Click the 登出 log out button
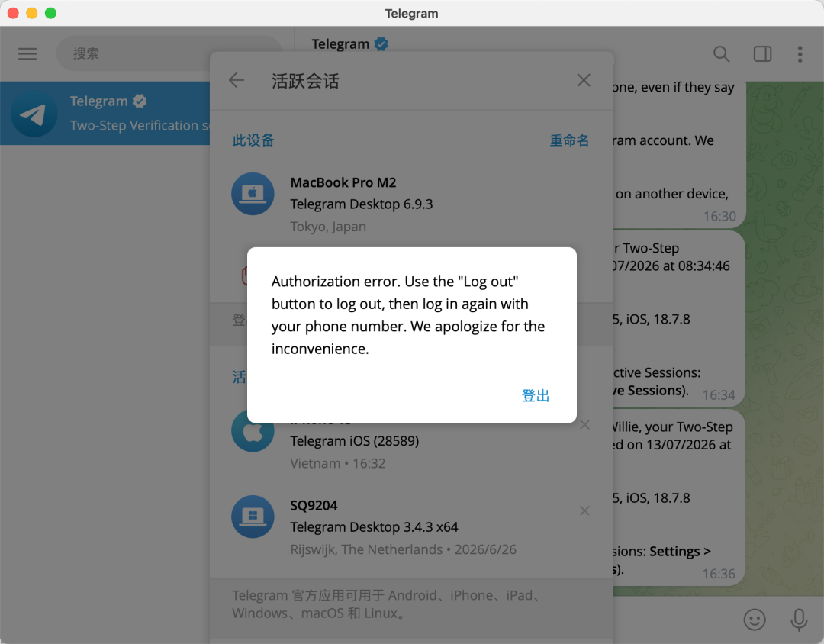Screen dimensions: 824x644 click(x=535, y=395)
